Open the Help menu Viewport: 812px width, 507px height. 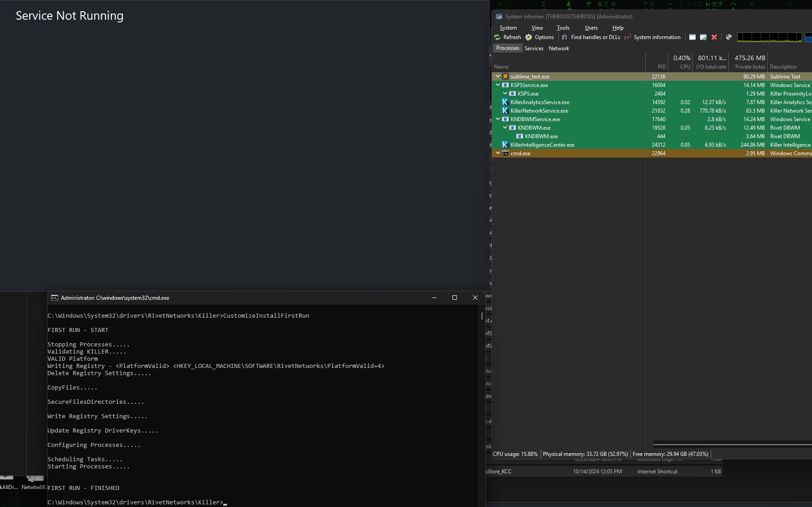coord(618,28)
